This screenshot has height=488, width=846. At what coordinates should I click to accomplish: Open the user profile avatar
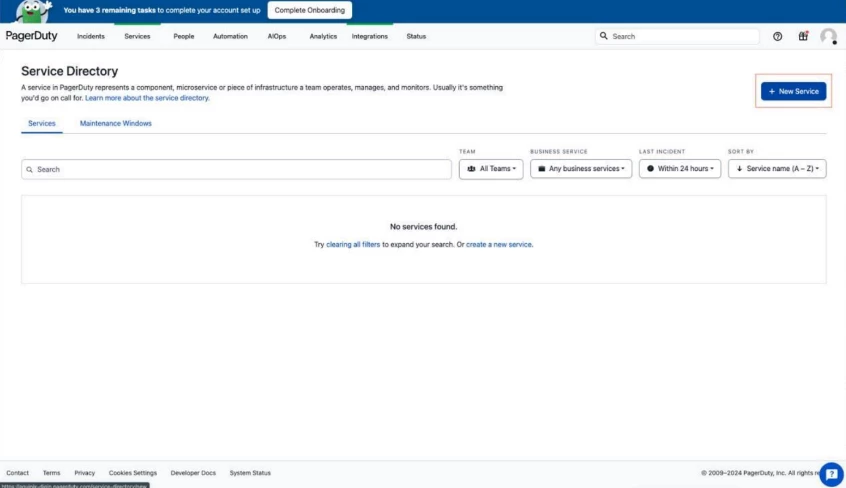coord(828,36)
